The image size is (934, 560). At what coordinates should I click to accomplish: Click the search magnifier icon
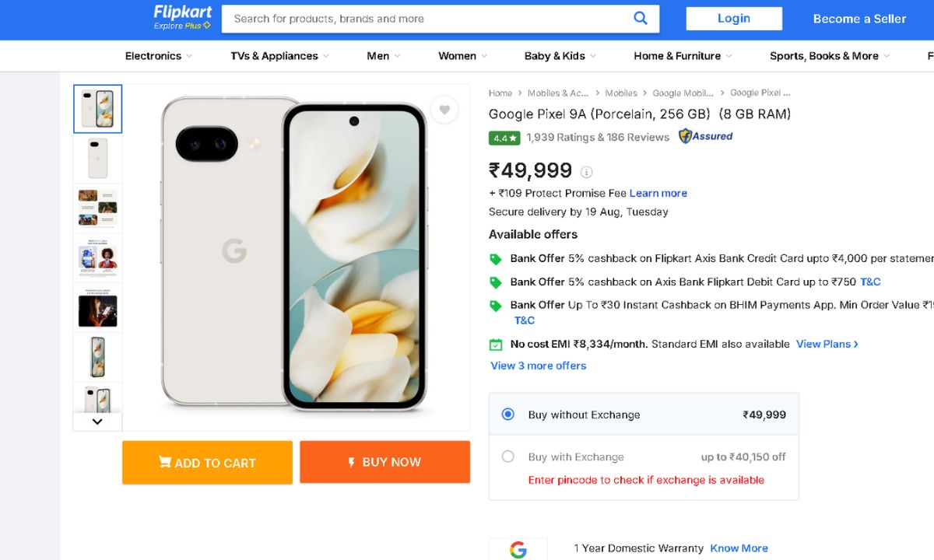641,19
